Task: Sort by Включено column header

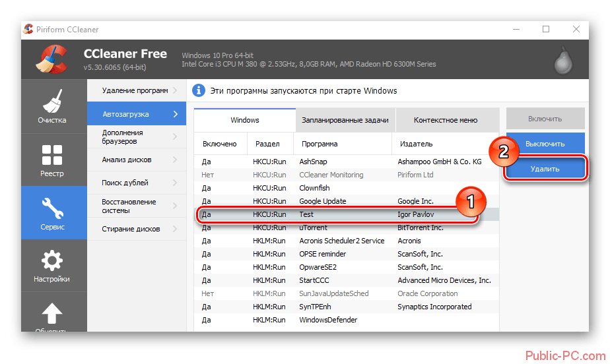Action: (x=220, y=143)
